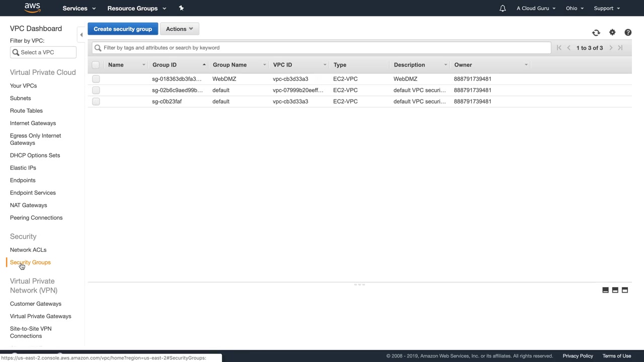Click the AWS logo home icon
Image resolution: width=644 pixels, height=362 pixels.
32,8
